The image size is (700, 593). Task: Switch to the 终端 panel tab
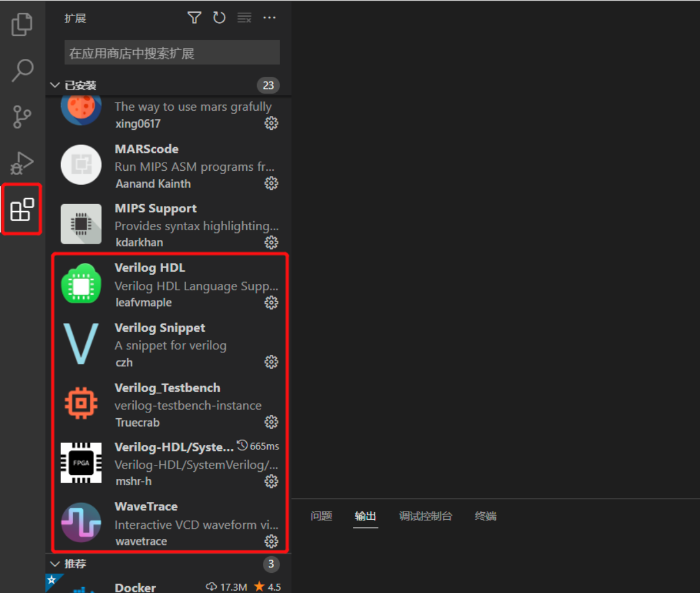pos(486,516)
